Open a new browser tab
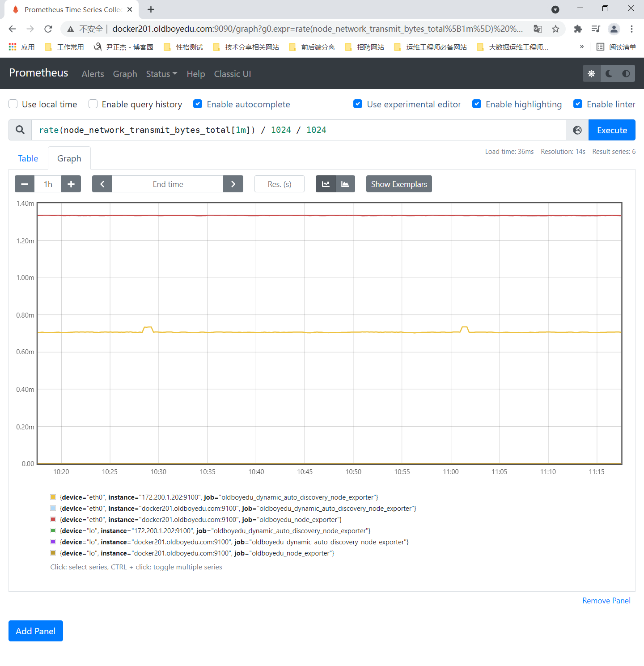The width and height of the screenshot is (644, 666). [x=151, y=9]
